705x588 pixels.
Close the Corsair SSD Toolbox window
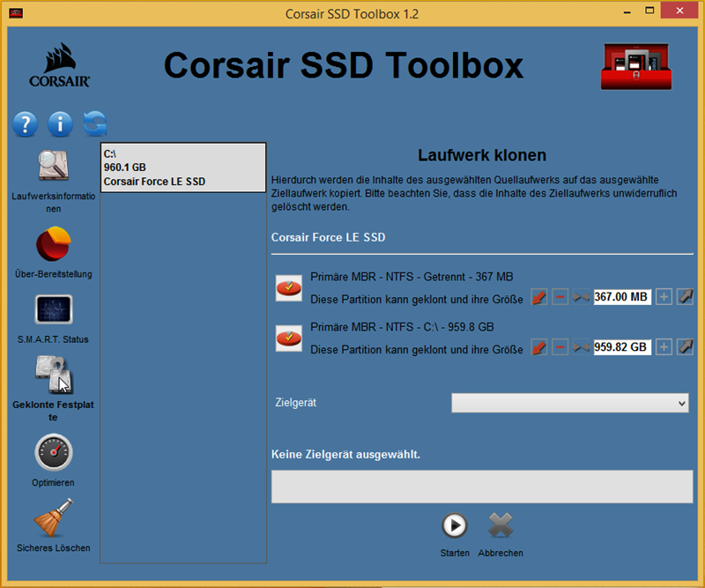point(679,11)
